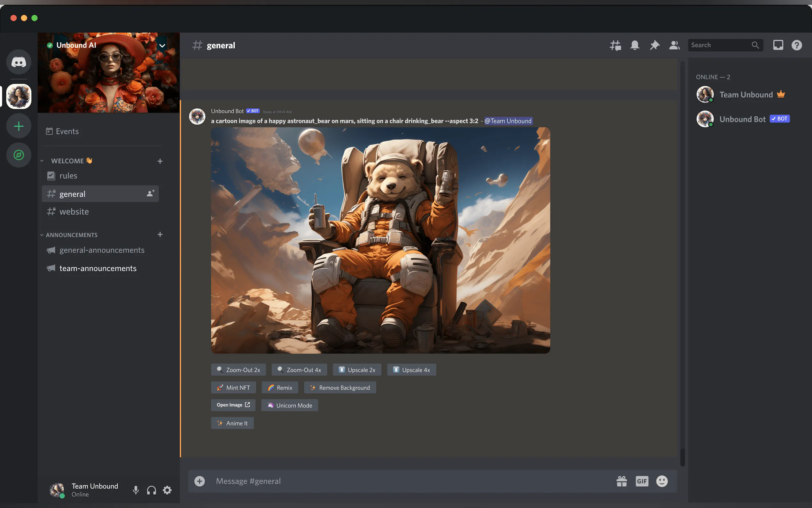The height and width of the screenshot is (508, 812).
Task: Toggle microphone mute
Action: click(136, 490)
